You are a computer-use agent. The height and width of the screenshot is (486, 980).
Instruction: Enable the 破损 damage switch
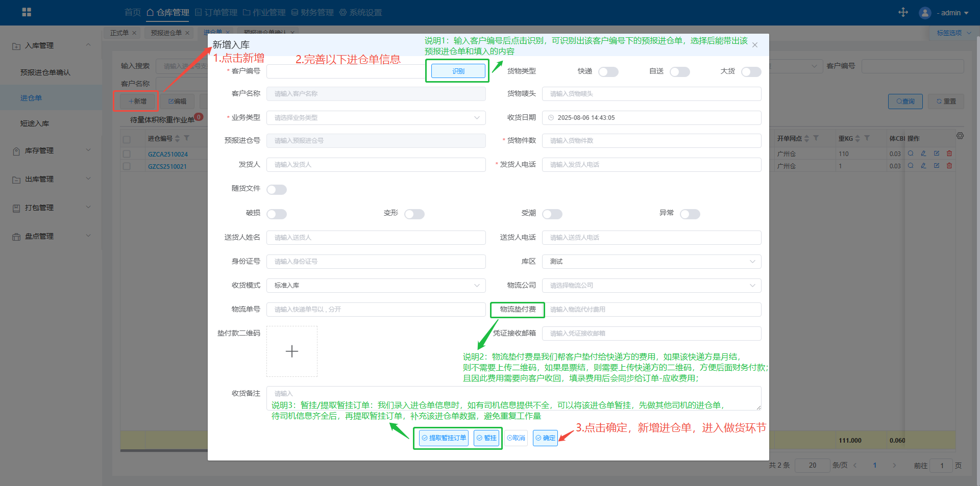(277, 214)
